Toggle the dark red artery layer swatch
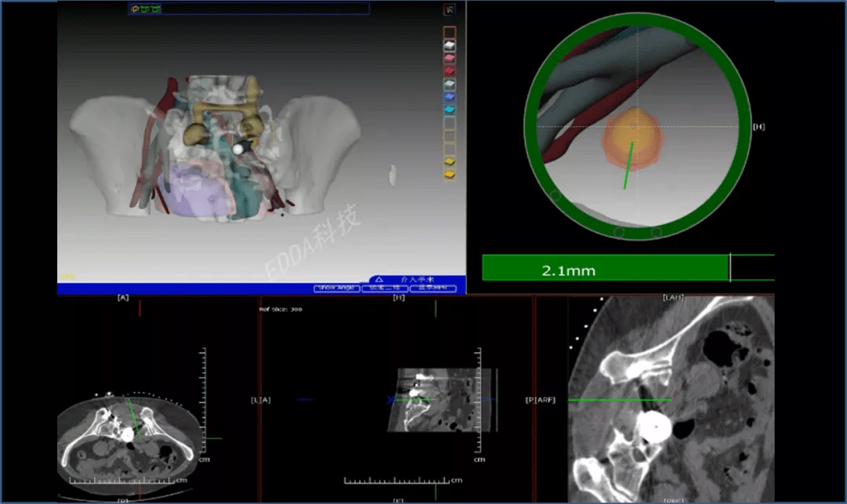847x504 pixels. tap(449, 71)
